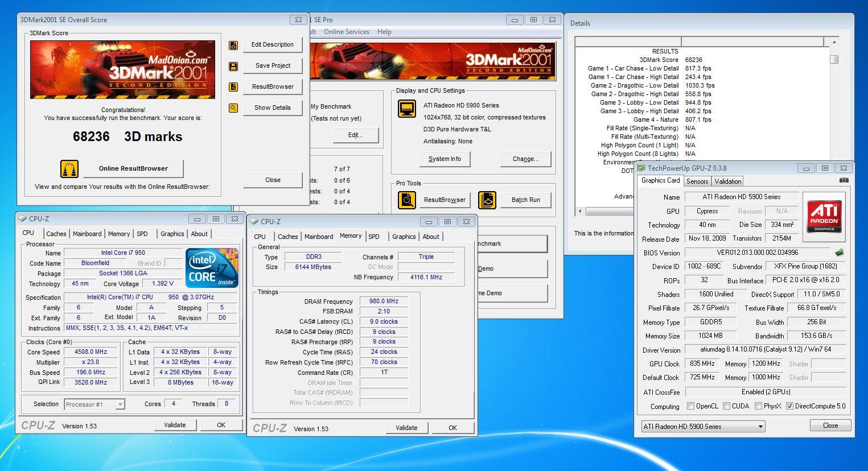Click the Online ResultBrowser tree icon
This screenshot has width=868, height=471.
[x=69, y=169]
